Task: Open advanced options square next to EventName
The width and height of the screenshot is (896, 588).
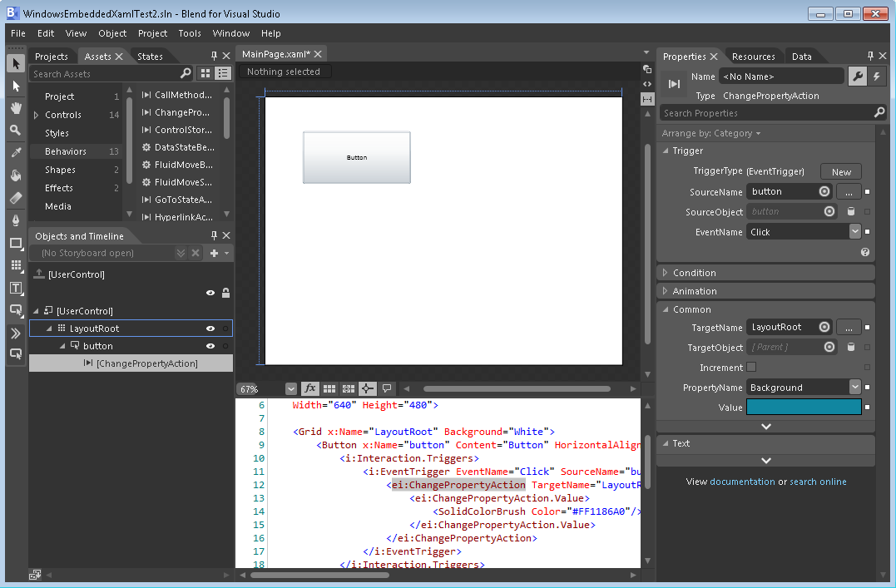Action: click(868, 231)
